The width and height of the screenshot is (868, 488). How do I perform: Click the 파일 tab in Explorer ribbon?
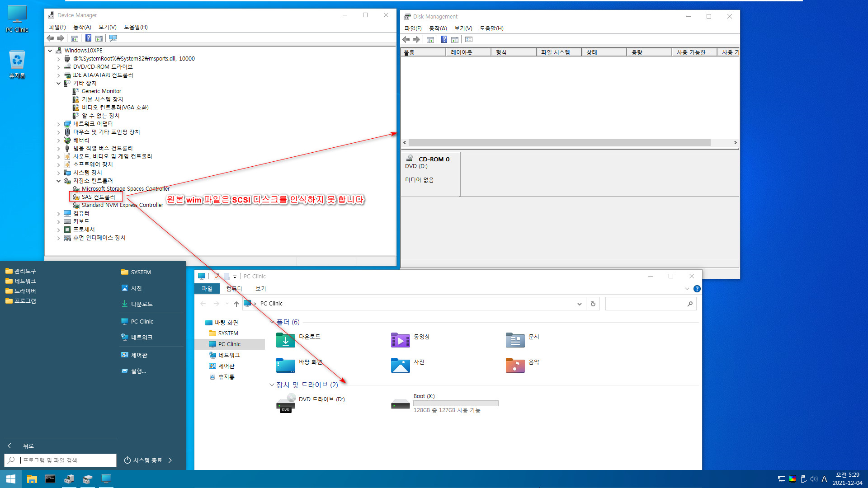click(207, 289)
